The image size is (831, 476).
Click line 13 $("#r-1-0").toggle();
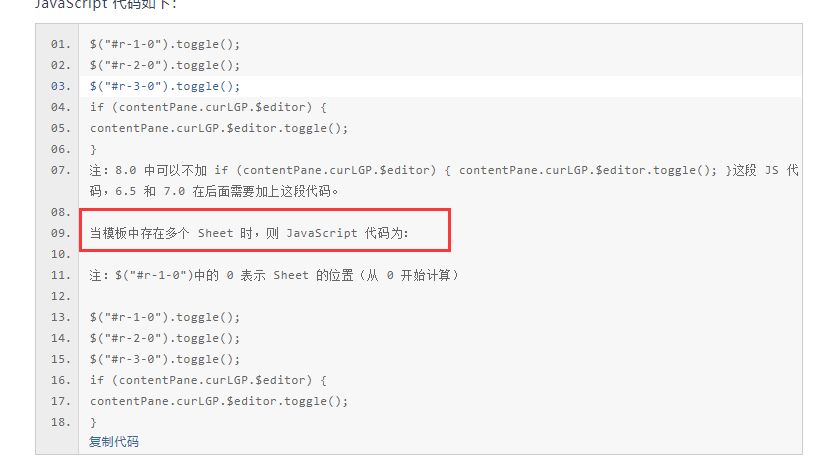165,317
